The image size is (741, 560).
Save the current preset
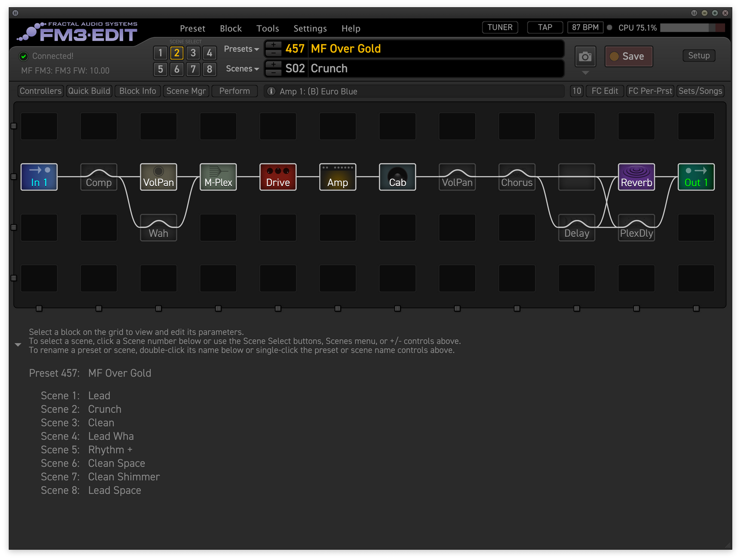[x=628, y=56]
